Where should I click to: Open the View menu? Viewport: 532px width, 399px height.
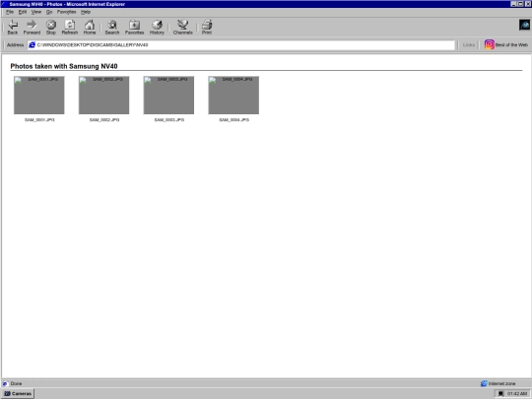tap(36, 12)
